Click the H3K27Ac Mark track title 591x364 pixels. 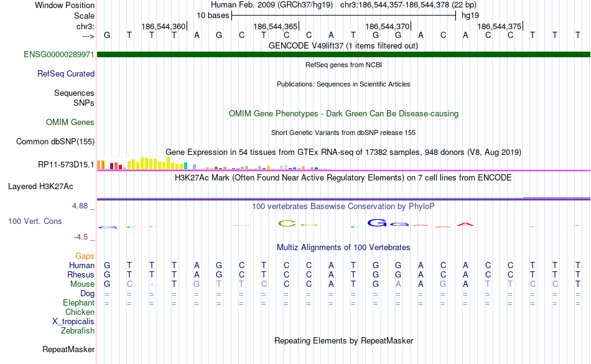click(x=343, y=177)
